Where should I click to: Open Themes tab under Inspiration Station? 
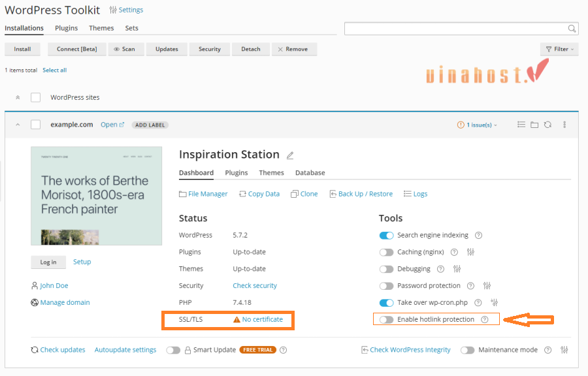[x=272, y=172]
